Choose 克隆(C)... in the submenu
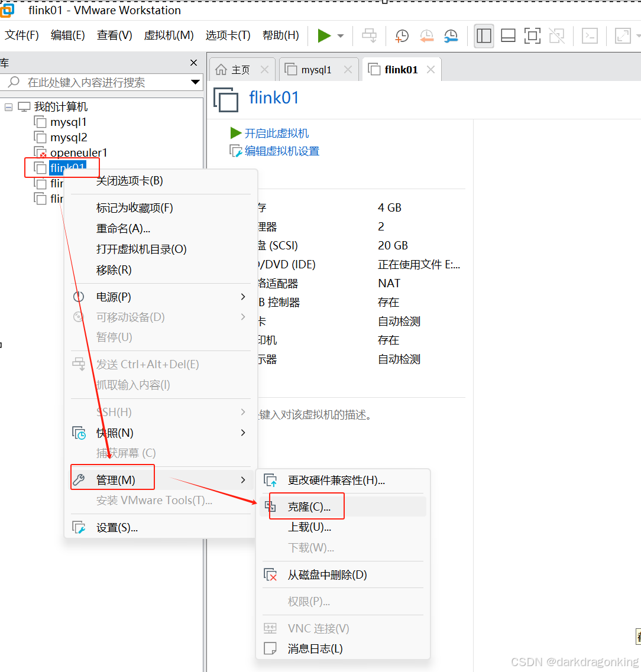Image resolution: width=641 pixels, height=672 pixels. pyautogui.click(x=309, y=507)
